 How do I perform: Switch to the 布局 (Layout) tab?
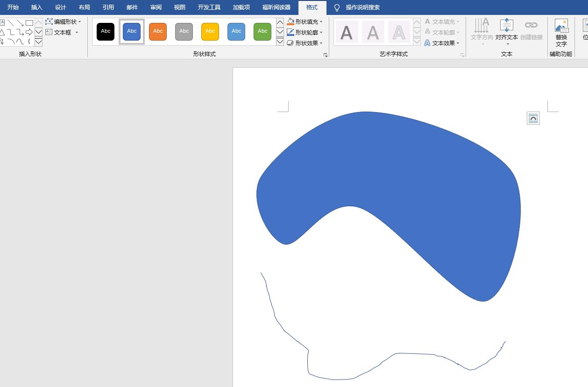coord(85,7)
